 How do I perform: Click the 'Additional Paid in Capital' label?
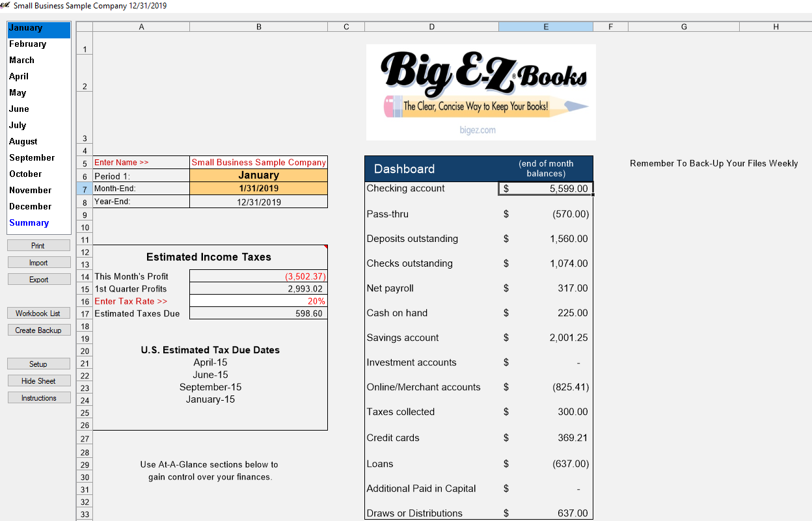[x=421, y=488]
